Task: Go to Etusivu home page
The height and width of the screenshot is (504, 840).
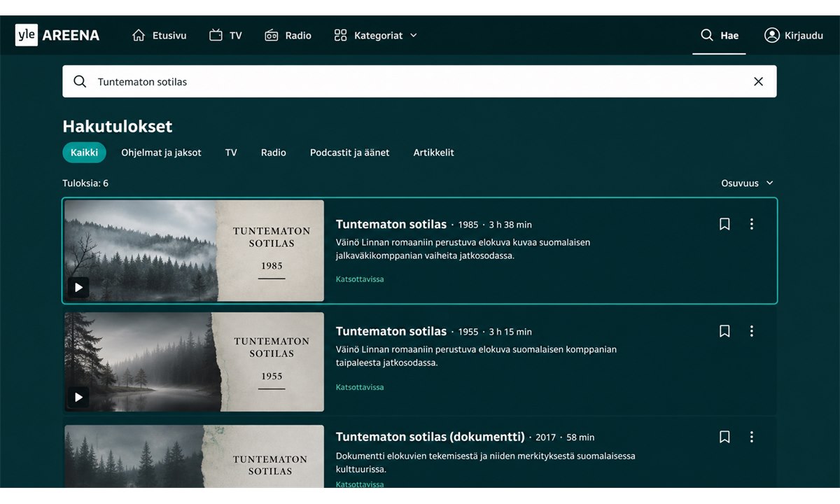Action: pyautogui.click(x=160, y=35)
